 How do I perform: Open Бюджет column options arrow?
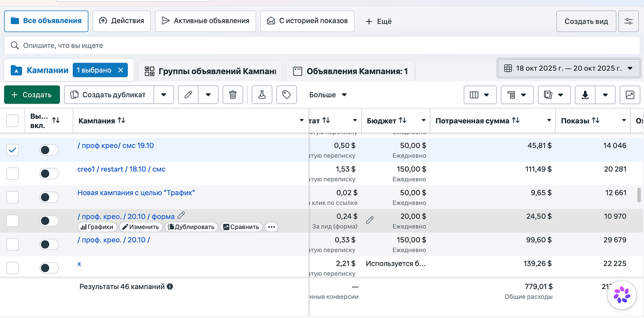click(x=424, y=121)
